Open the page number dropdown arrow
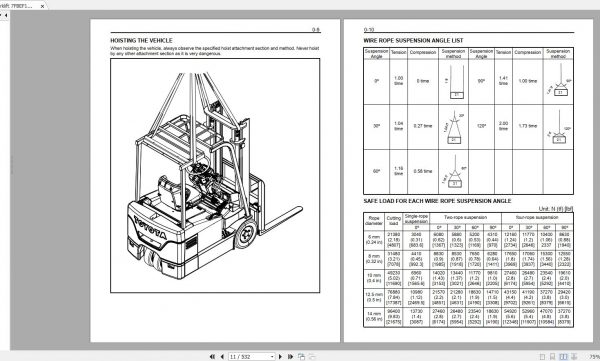This screenshot has width=600, height=361. [x=272, y=356]
